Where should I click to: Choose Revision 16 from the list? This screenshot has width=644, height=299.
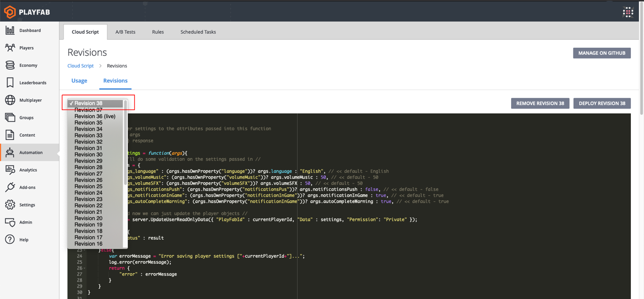click(95, 244)
